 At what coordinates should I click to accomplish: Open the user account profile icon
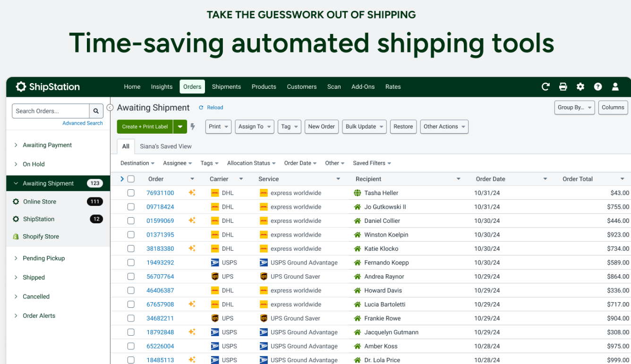(x=615, y=86)
